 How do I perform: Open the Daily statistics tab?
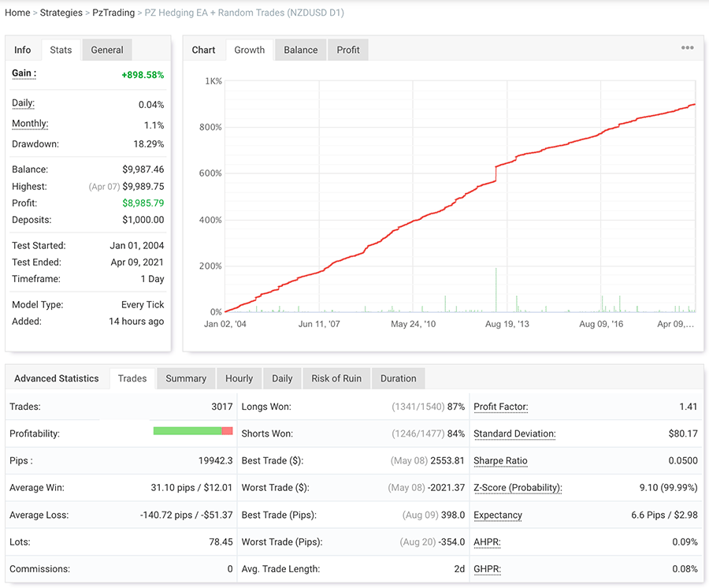[282, 378]
